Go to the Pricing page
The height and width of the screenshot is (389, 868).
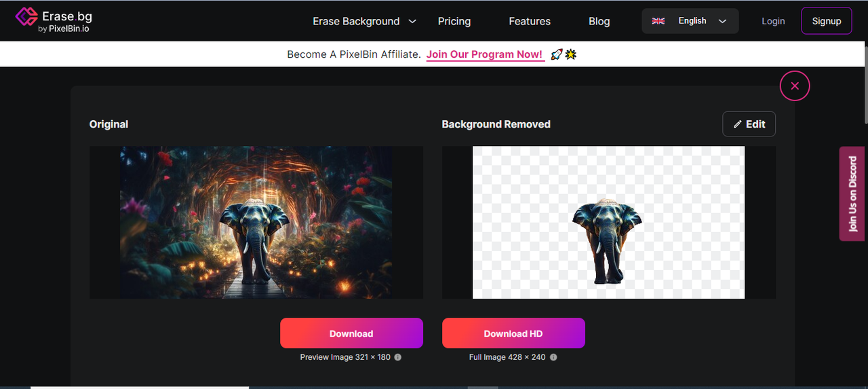(x=454, y=21)
